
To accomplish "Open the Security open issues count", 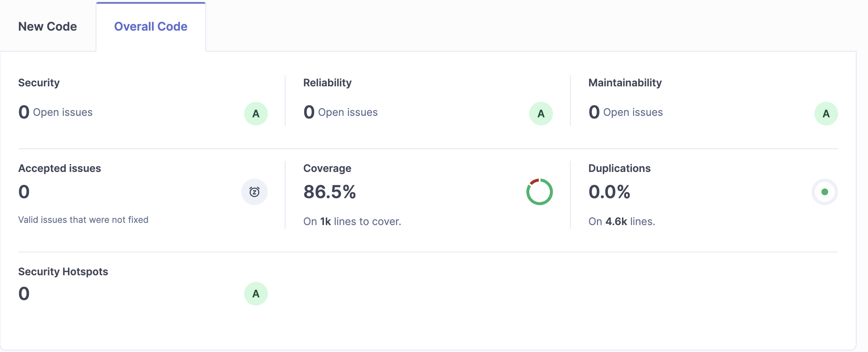I will coord(24,112).
